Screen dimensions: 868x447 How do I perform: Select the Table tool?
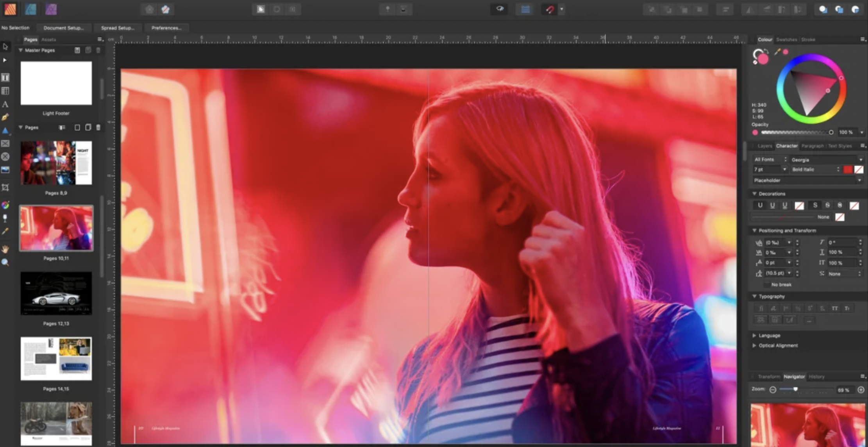[5, 91]
